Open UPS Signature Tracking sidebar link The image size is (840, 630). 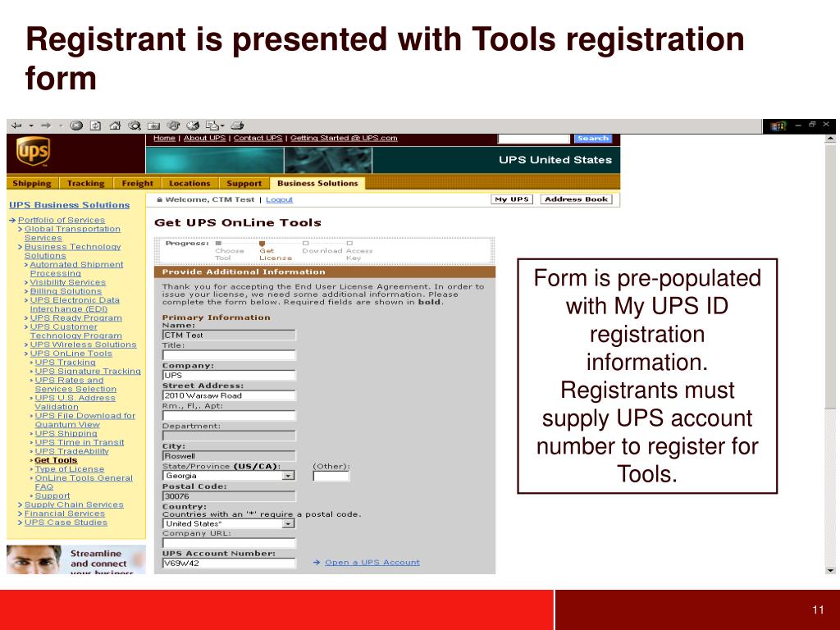88,372
